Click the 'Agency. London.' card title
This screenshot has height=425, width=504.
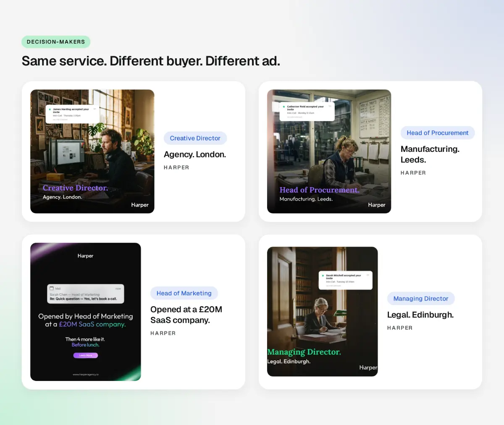(195, 154)
